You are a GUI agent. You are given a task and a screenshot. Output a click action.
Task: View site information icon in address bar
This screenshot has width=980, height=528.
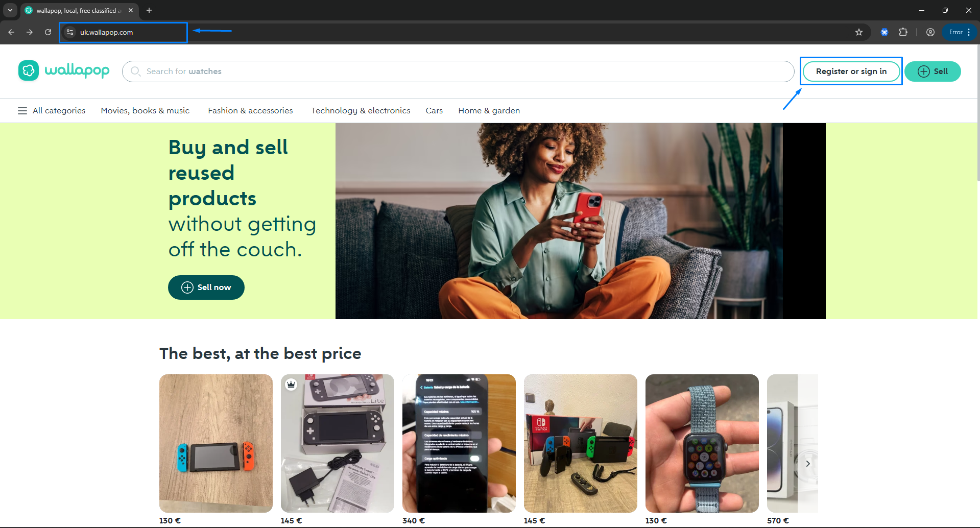70,32
